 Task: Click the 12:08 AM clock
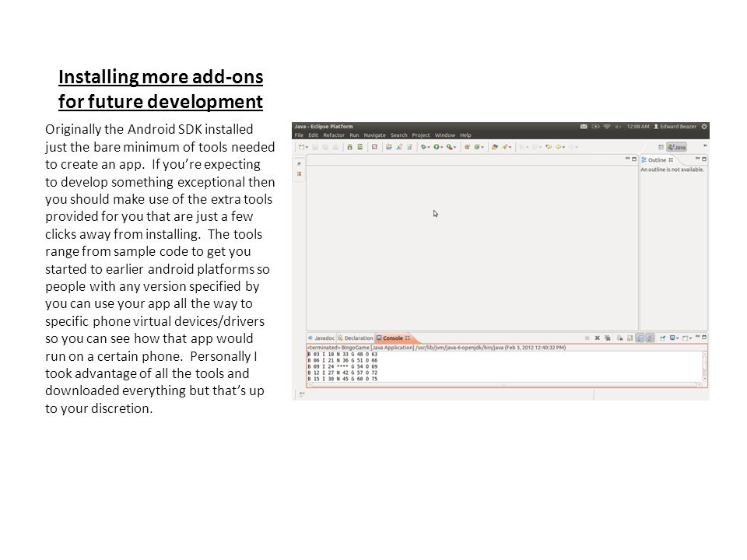click(x=638, y=127)
